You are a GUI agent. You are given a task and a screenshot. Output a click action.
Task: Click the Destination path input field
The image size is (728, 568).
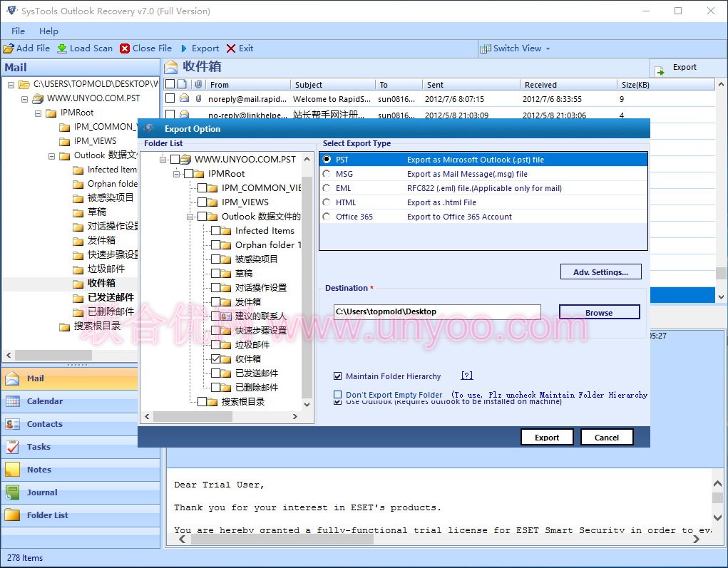click(x=436, y=311)
